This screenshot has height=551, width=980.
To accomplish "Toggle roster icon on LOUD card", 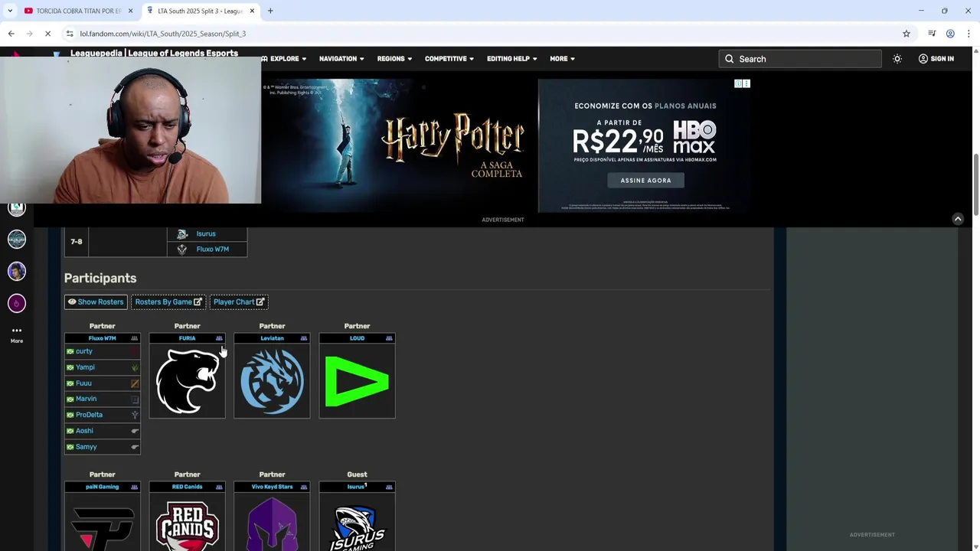I will (389, 338).
